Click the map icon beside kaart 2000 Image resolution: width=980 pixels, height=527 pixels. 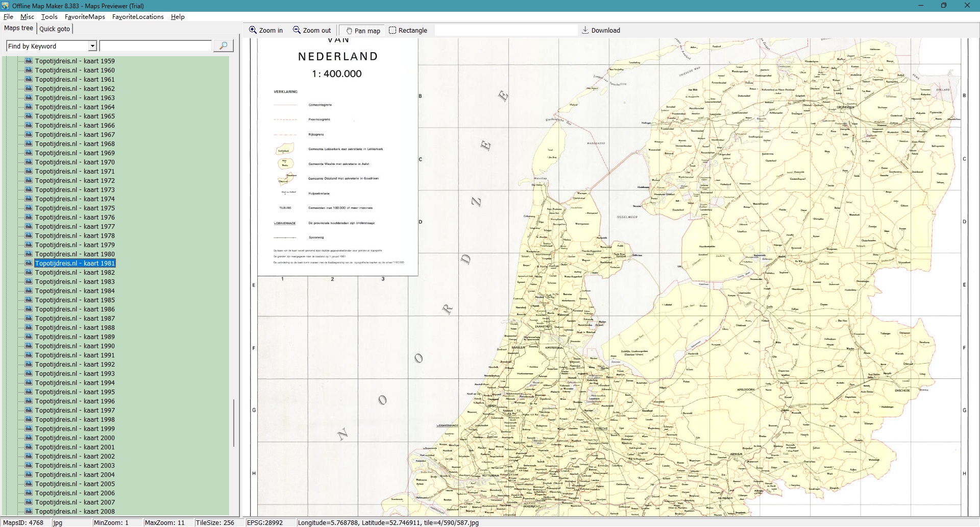pyautogui.click(x=29, y=438)
